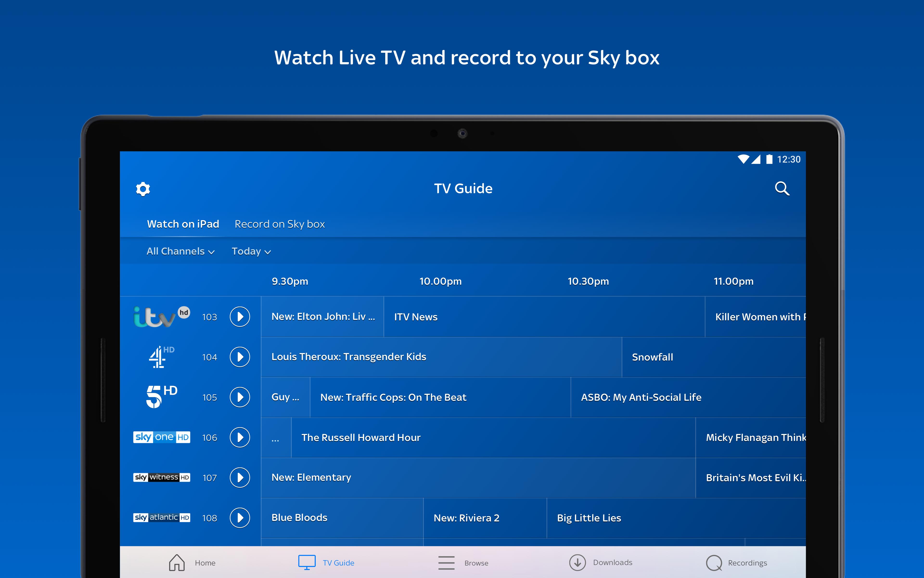Open New: Elton John: Liv... programme
Image resolution: width=924 pixels, height=578 pixels.
[322, 316]
